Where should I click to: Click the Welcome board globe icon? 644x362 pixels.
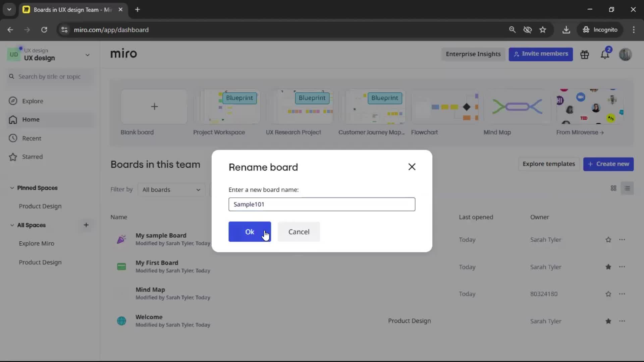click(121, 321)
